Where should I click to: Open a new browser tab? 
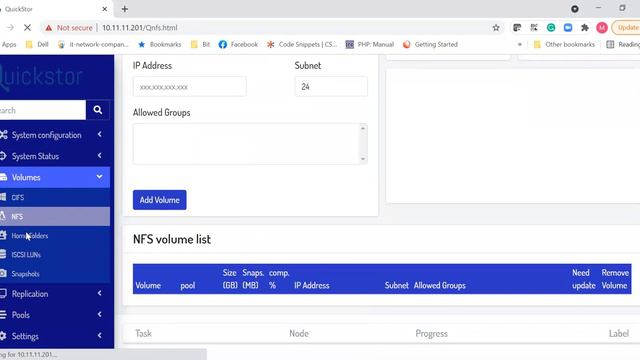coord(124,9)
